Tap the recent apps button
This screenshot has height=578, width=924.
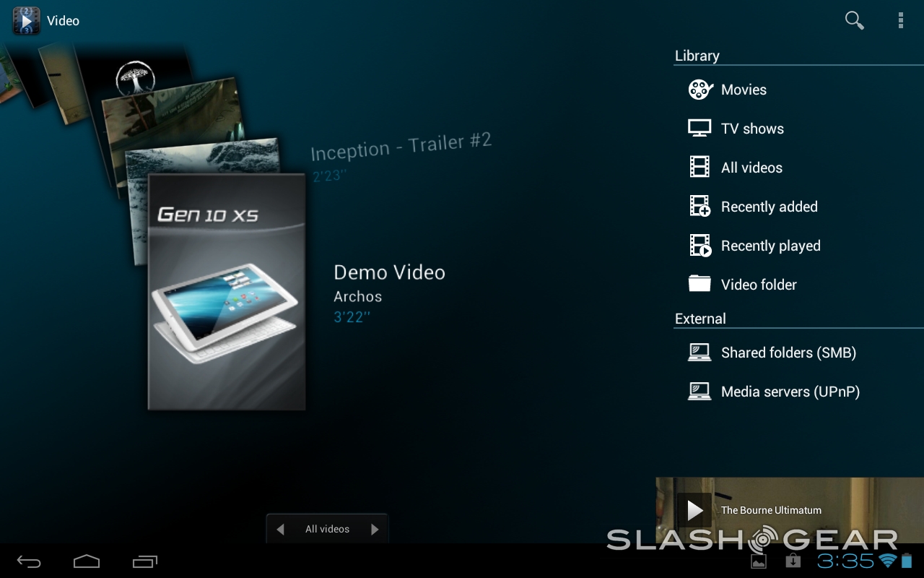(144, 561)
